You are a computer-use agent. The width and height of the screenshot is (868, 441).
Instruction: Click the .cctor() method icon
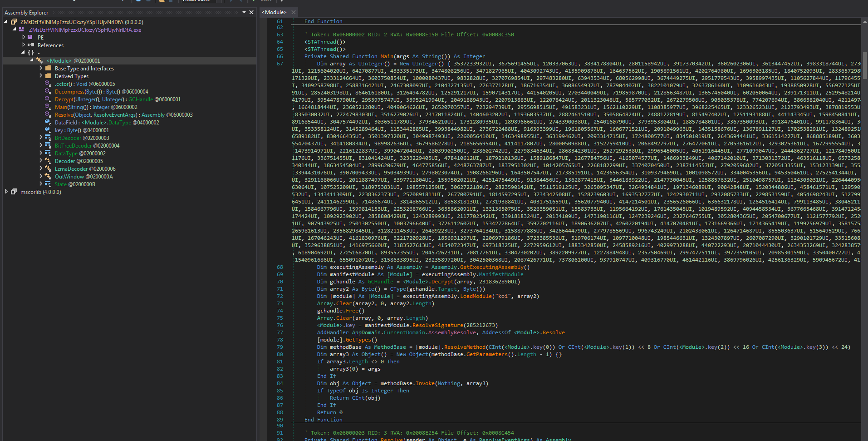[48, 84]
